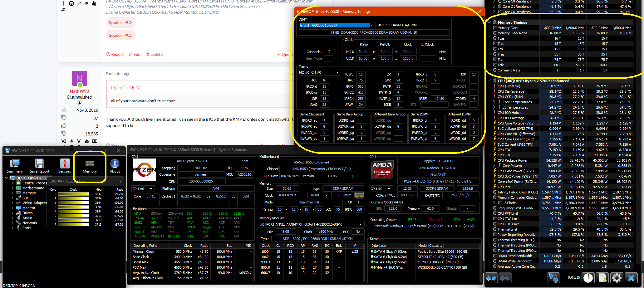The width and height of the screenshot is (644, 288).
Task: Expand the Bus tree node
Action: (x=12, y=198)
